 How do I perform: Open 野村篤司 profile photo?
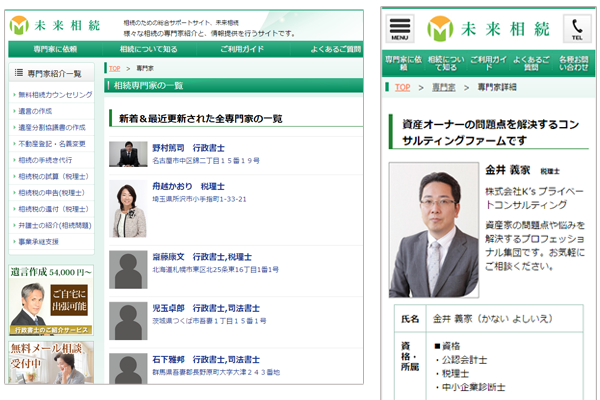128,154
